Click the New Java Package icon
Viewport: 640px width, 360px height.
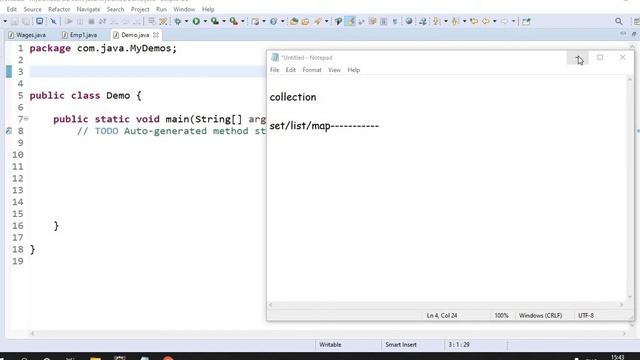point(255,21)
